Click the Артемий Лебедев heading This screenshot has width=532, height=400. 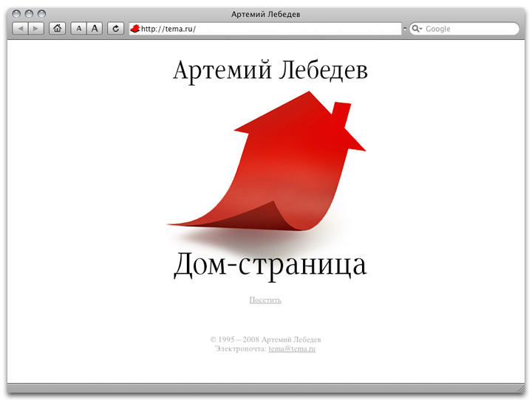click(x=270, y=71)
